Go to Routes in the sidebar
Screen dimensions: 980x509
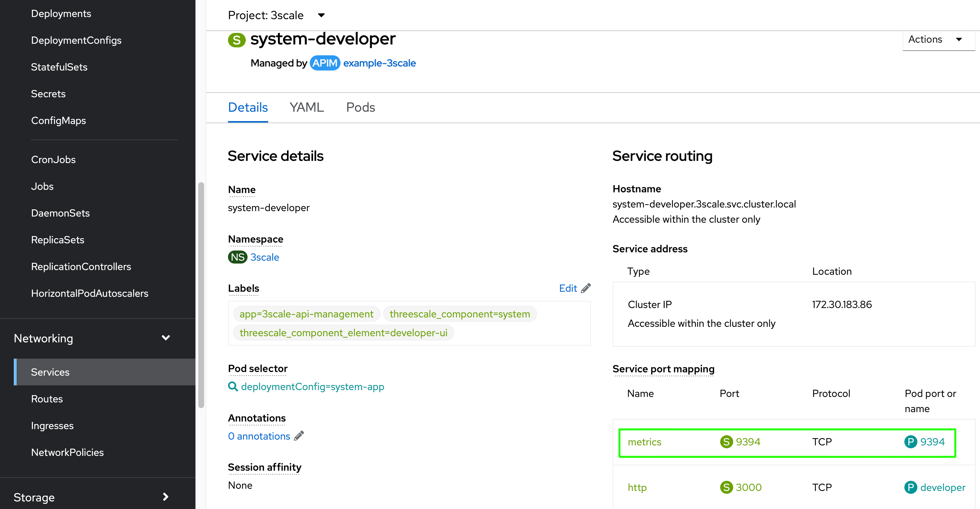[47, 399]
